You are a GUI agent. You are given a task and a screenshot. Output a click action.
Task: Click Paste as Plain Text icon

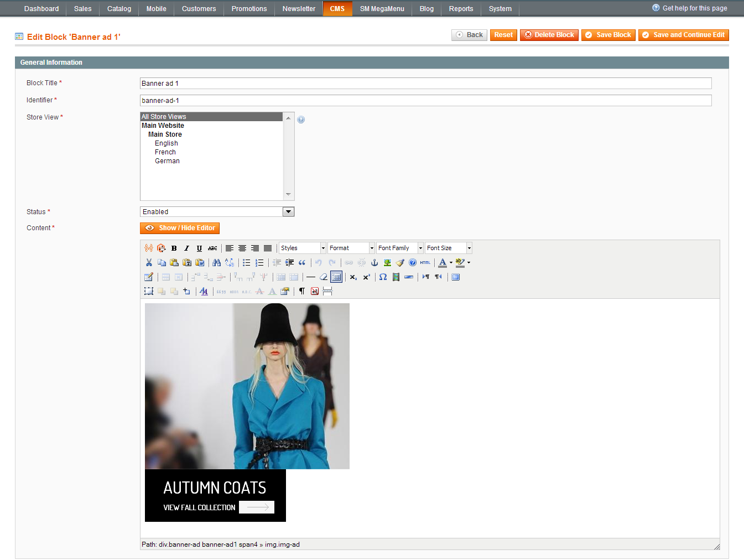(186, 262)
